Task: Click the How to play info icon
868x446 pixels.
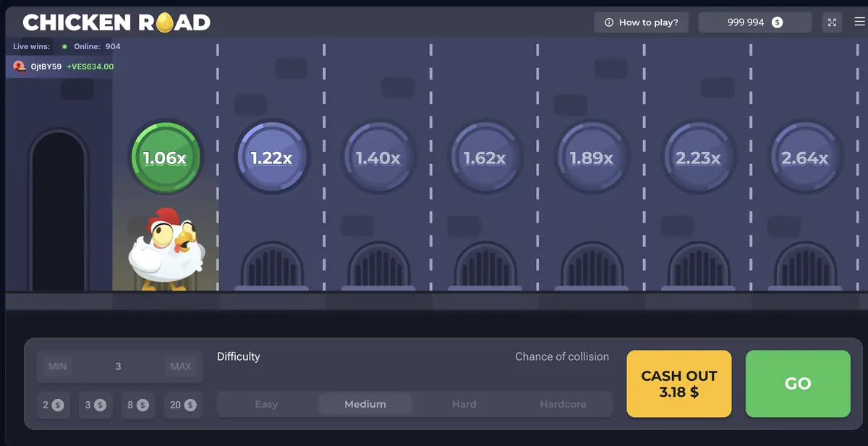Action: [608, 22]
